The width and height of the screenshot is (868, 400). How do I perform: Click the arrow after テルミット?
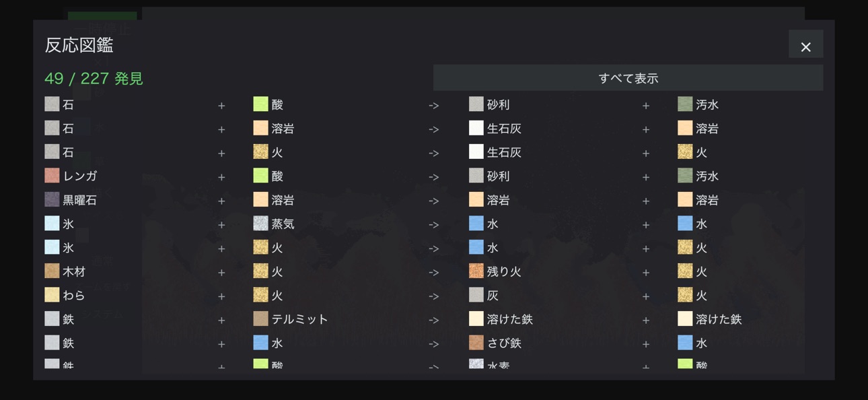point(433,320)
